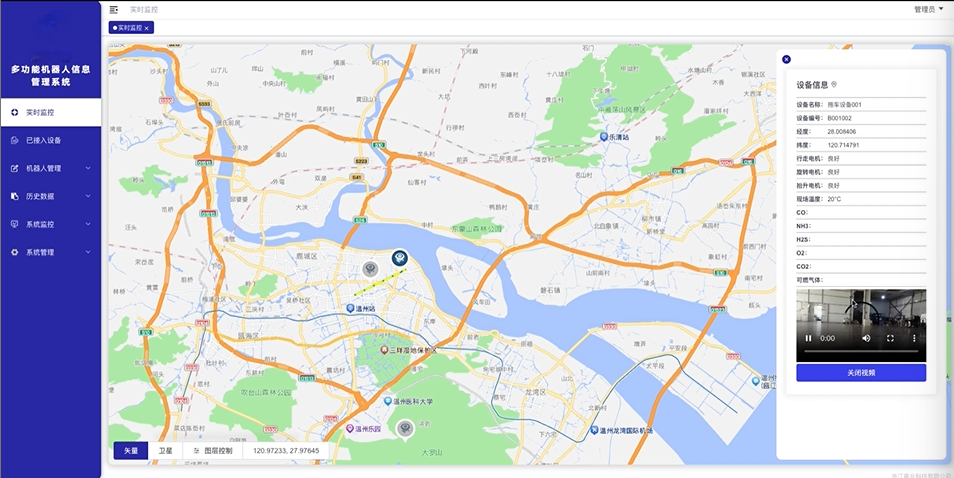
Task: Close the device info panel
Action: coord(786,60)
